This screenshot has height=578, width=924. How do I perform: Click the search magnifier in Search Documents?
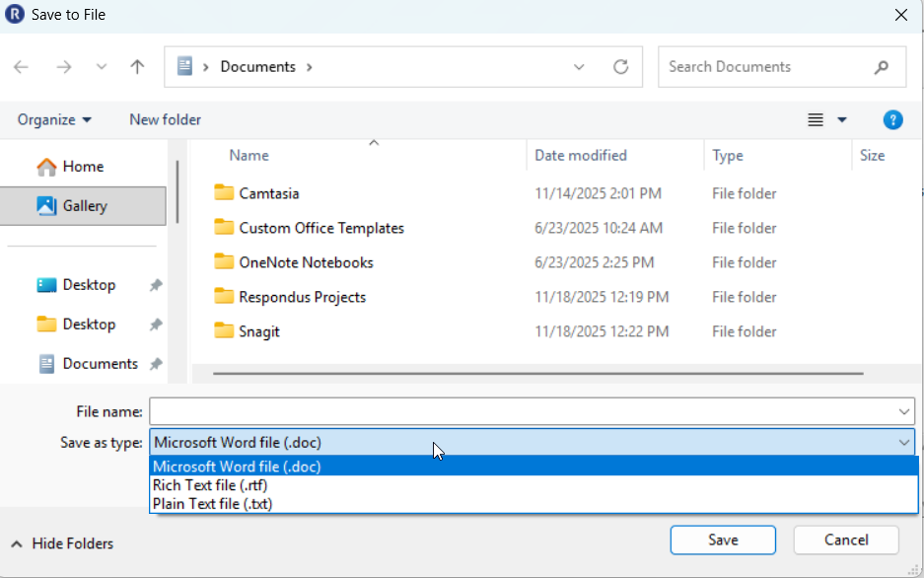[882, 66]
